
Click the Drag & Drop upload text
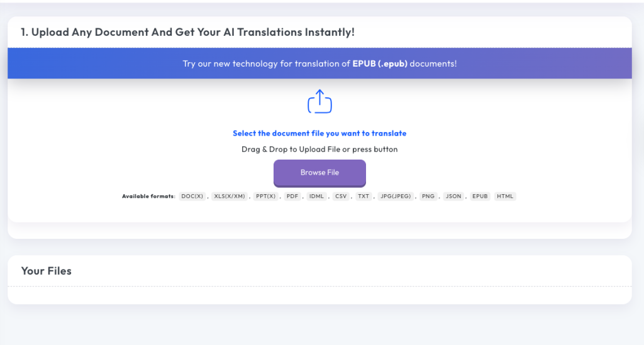[319, 150]
